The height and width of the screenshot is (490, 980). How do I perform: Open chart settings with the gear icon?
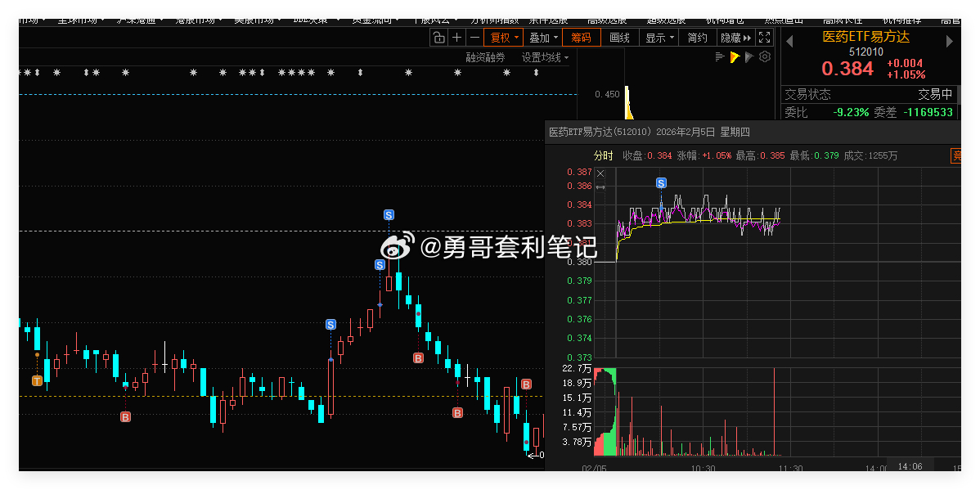pyautogui.click(x=764, y=56)
